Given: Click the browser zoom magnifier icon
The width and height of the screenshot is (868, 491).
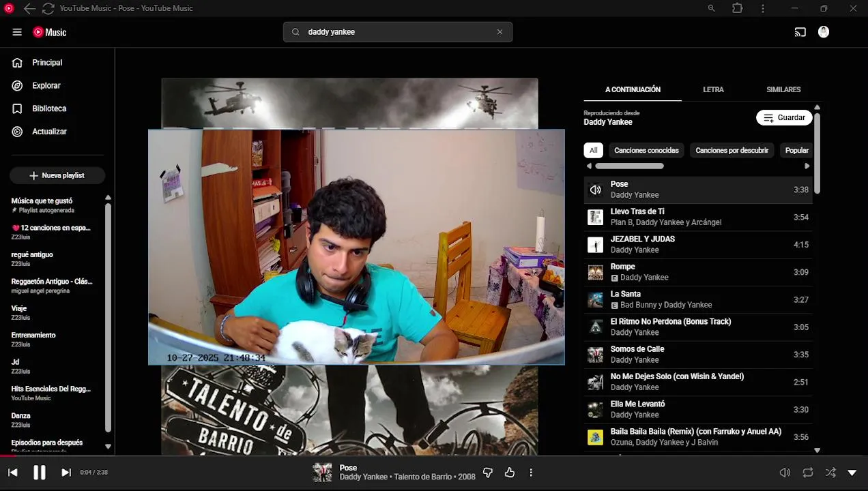Looking at the screenshot, I should (x=712, y=8).
